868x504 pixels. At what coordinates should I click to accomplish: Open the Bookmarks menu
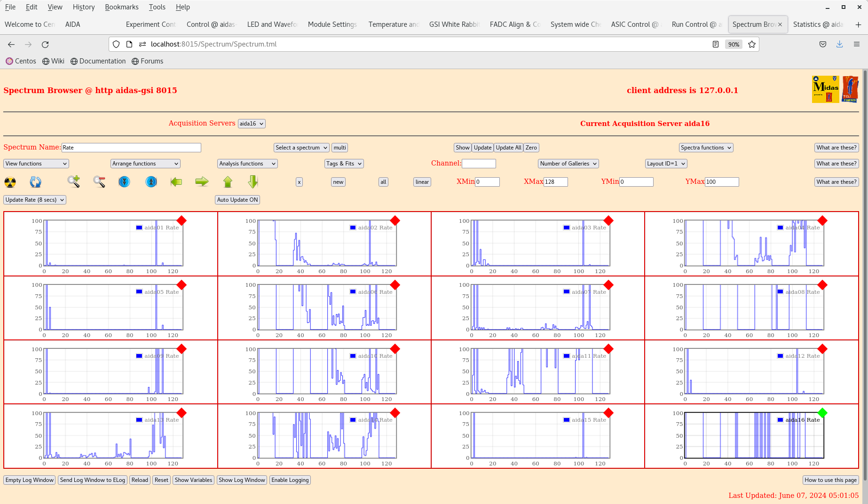121,7
